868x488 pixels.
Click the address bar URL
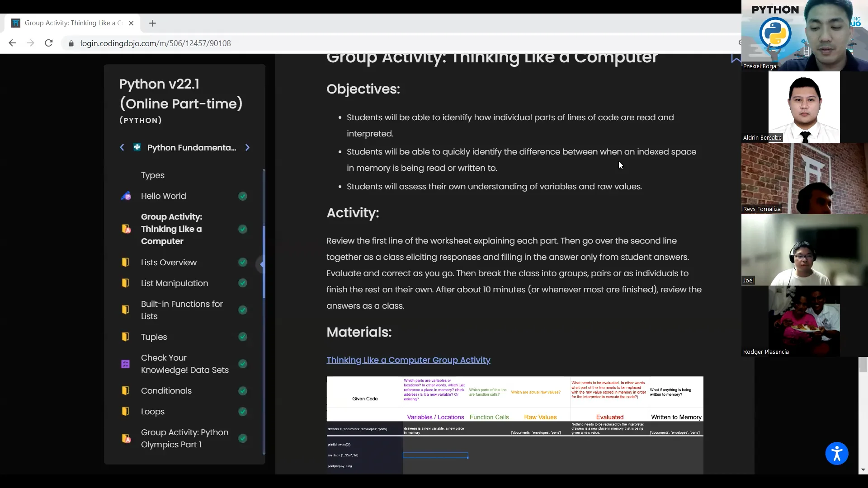(x=156, y=43)
